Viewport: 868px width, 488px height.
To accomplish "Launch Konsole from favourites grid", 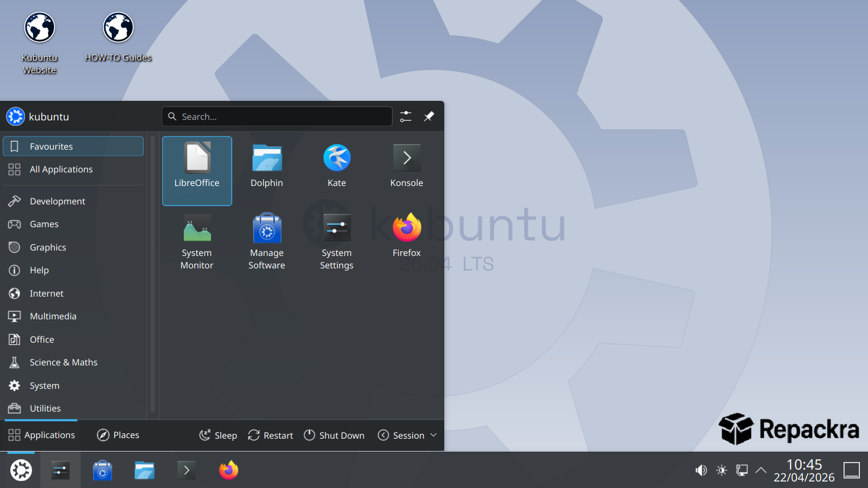I will pos(407,171).
